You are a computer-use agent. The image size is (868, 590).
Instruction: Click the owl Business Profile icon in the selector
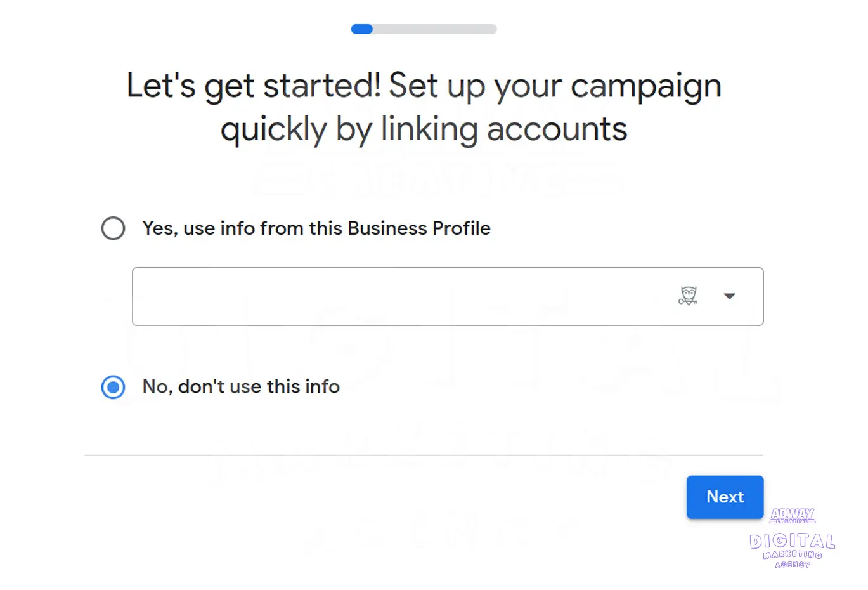[x=688, y=296]
